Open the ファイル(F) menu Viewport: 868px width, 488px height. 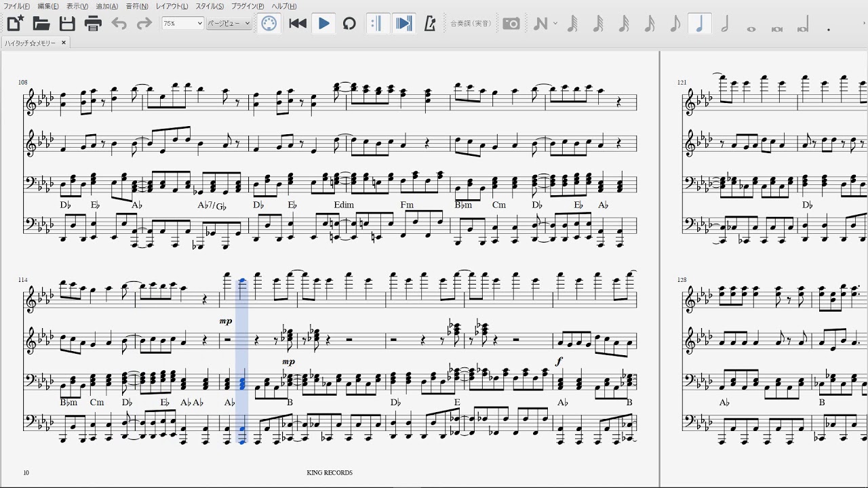click(x=16, y=6)
